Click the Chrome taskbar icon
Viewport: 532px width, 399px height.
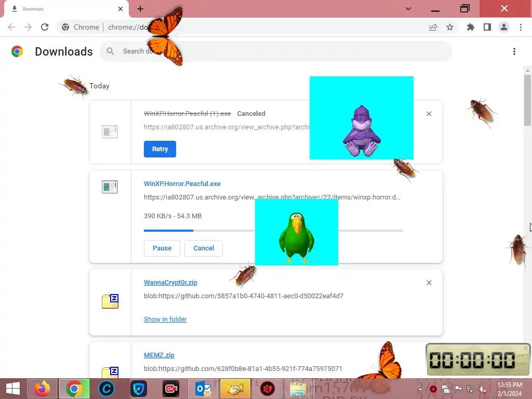74,389
